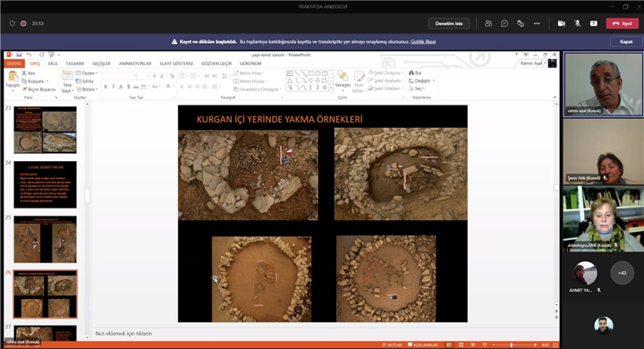This screenshot has height=349, width=644.
Task: Open the ANİMASYONLAR ribbon tab
Action: pos(135,64)
